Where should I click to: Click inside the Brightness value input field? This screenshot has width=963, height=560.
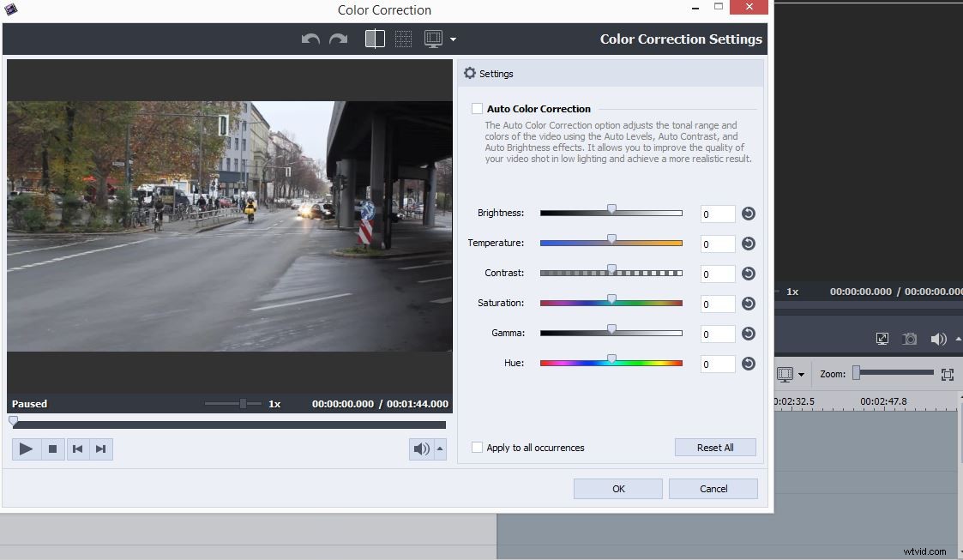tap(717, 214)
